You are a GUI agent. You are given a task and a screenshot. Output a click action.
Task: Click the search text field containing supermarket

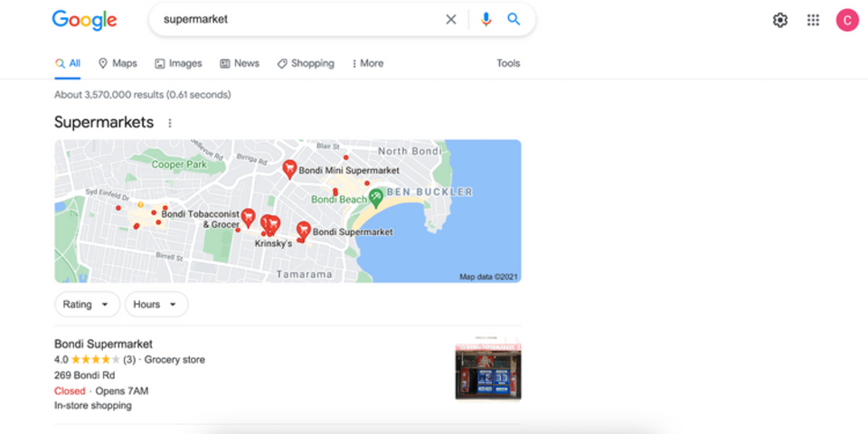pyautogui.click(x=299, y=19)
